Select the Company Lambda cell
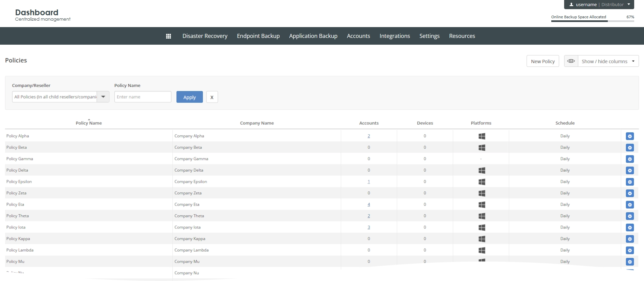 (x=192, y=250)
